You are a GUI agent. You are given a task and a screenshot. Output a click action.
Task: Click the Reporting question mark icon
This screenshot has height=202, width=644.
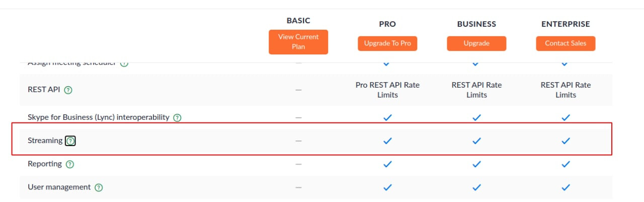(70, 164)
